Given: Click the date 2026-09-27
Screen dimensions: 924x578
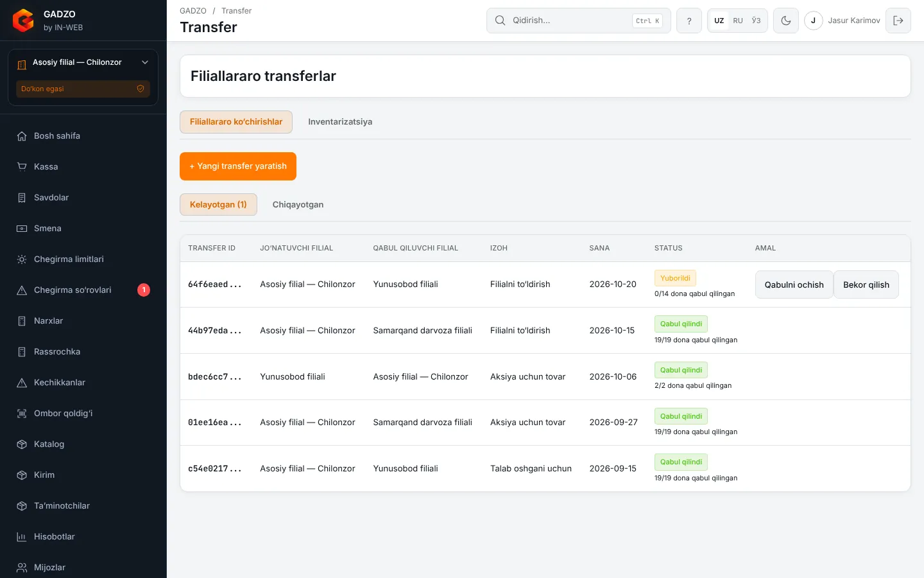Looking at the screenshot, I should (x=613, y=423).
